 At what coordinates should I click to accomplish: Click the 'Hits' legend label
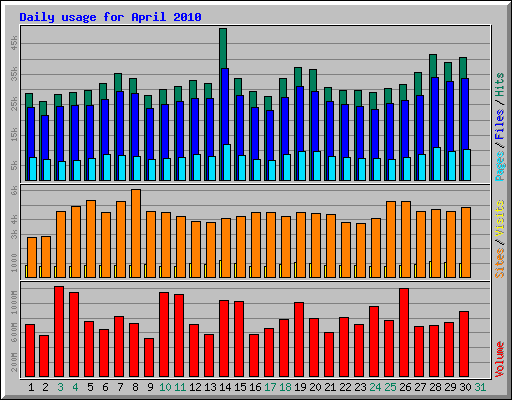click(499, 85)
